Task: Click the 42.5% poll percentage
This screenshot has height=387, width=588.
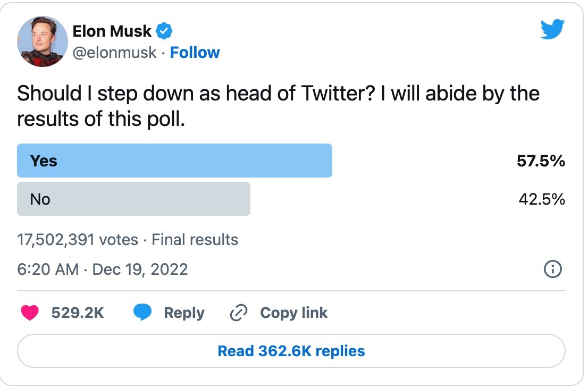Action: 542,199
